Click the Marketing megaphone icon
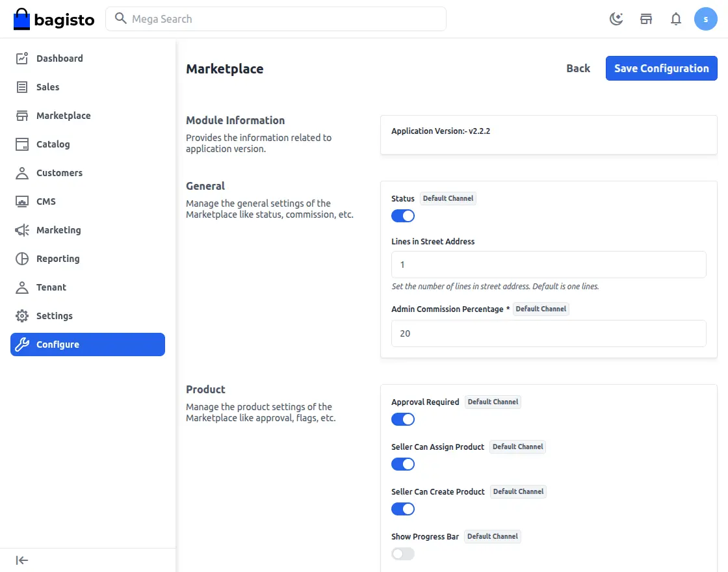Image resolution: width=728 pixels, height=572 pixels. coord(21,229)
